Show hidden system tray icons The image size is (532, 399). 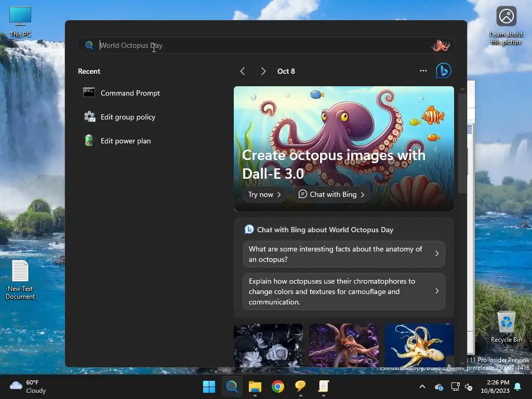click(422, 387)
